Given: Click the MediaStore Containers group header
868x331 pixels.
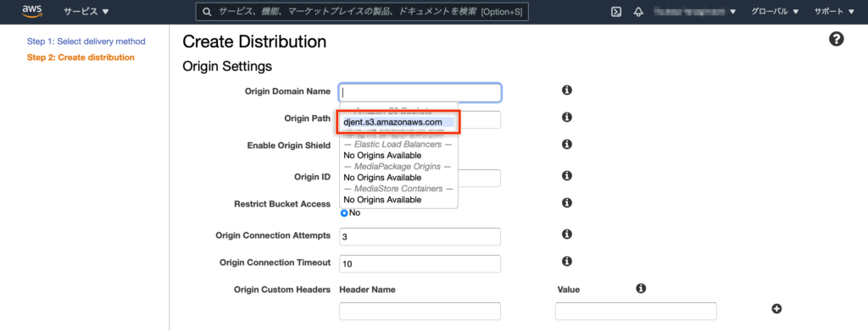Looking at the screenshot, I should click(x=398, y=189).
